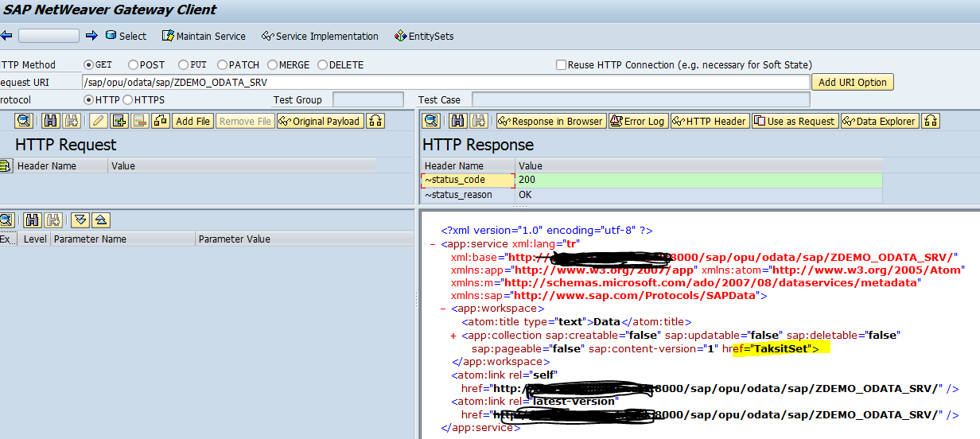Click the Level column header
The width and height of the screenshot is (980, 439).
pyautogui.click(x=35, y=239)
